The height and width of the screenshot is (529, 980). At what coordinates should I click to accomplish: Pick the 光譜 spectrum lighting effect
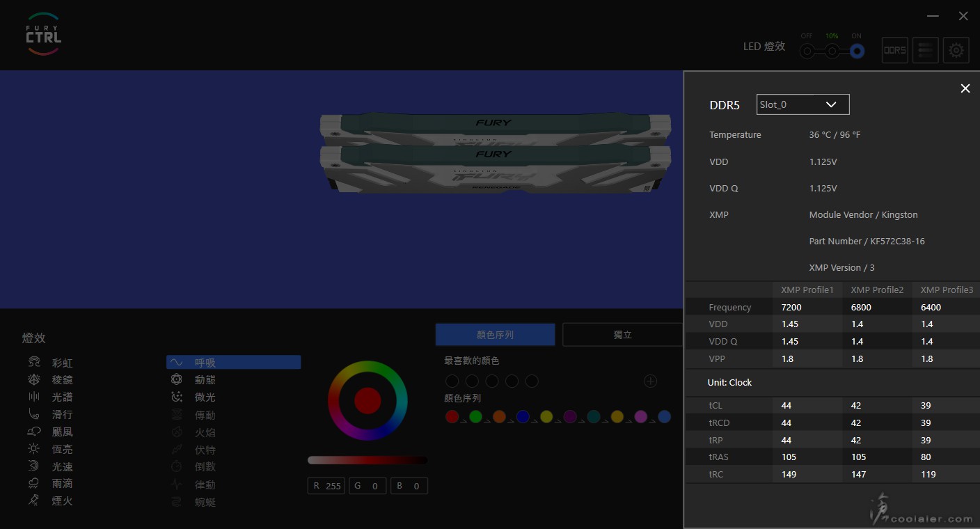click(x=50, y=397)
